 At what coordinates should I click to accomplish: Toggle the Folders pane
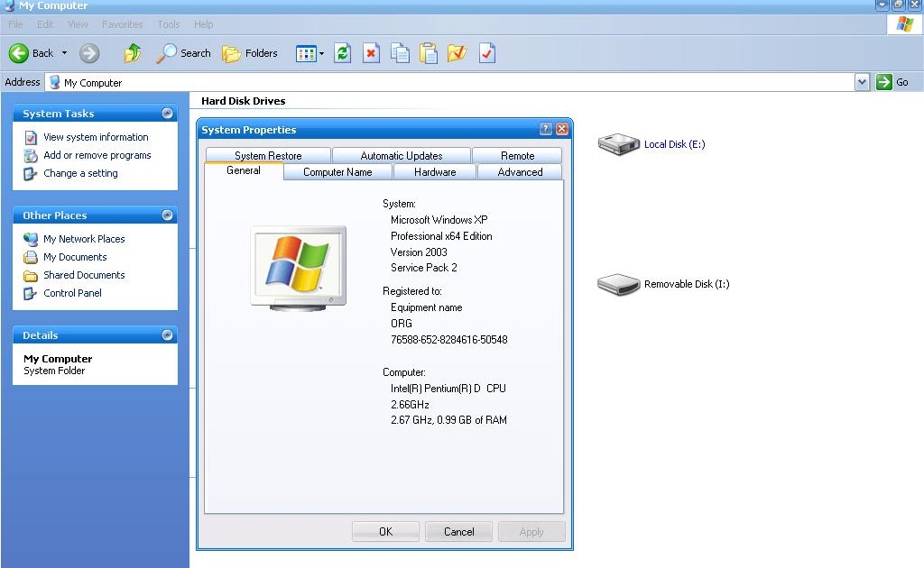pyautogui.click(x=250, y=53)
